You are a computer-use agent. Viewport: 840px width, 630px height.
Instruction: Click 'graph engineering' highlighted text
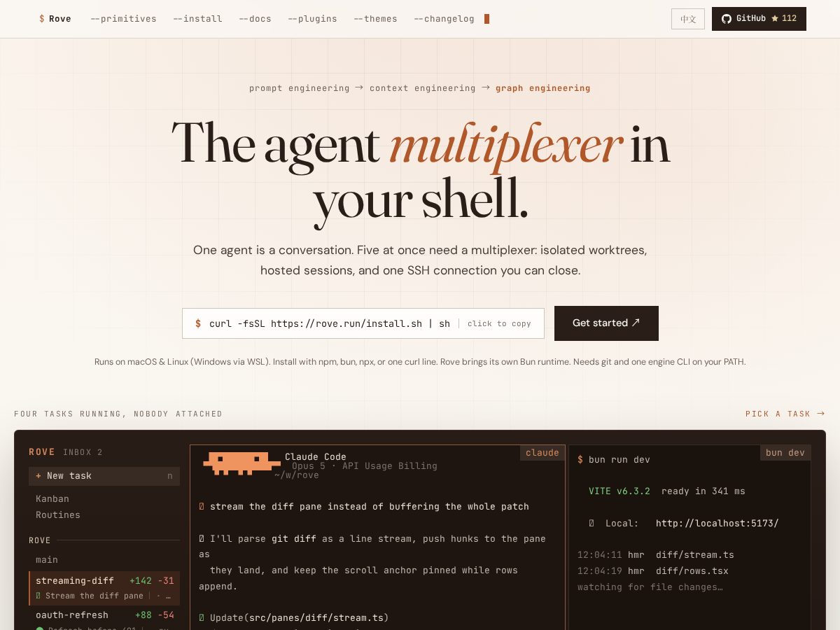[x=542, y=88]
